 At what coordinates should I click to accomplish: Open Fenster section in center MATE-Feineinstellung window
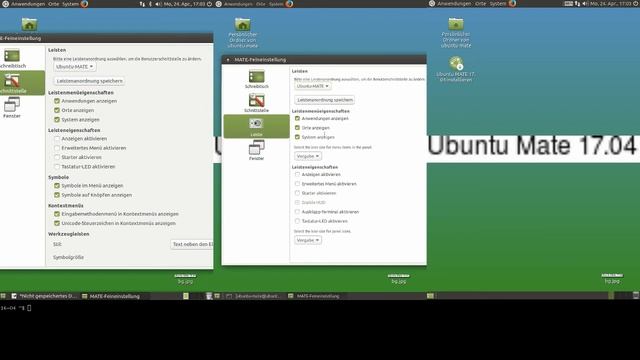click(256, 150)
